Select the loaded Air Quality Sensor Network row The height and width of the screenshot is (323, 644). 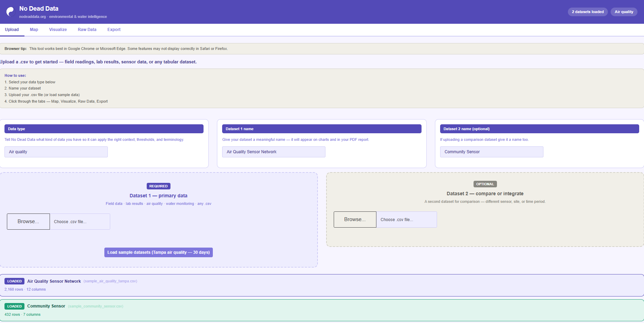tap(322, 285)
